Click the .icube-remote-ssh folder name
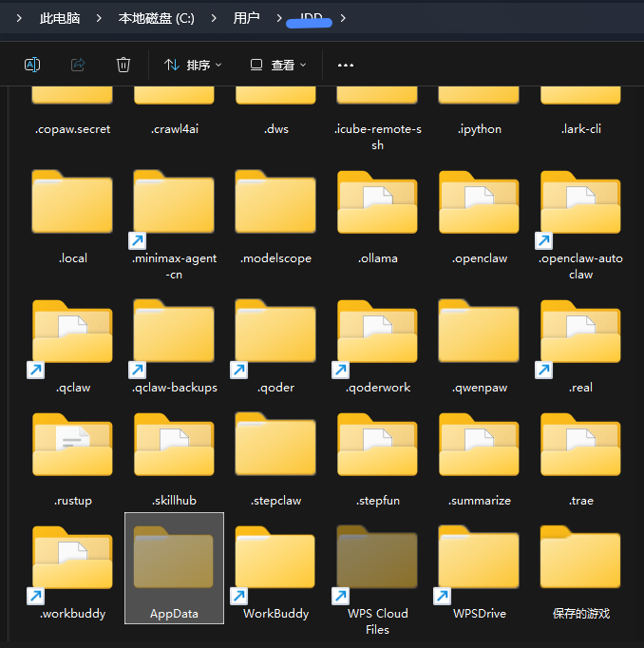Viewport: 644px width, 648px height. 377,137
